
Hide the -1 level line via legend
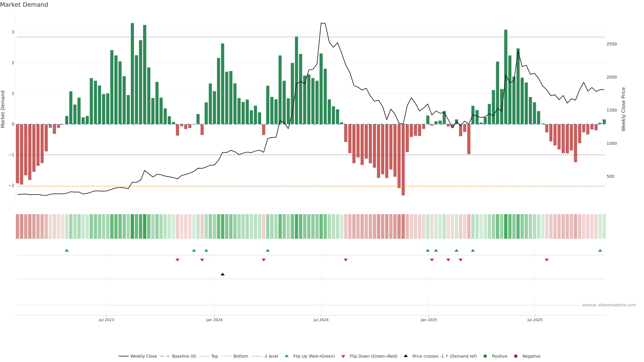(271, 356)
